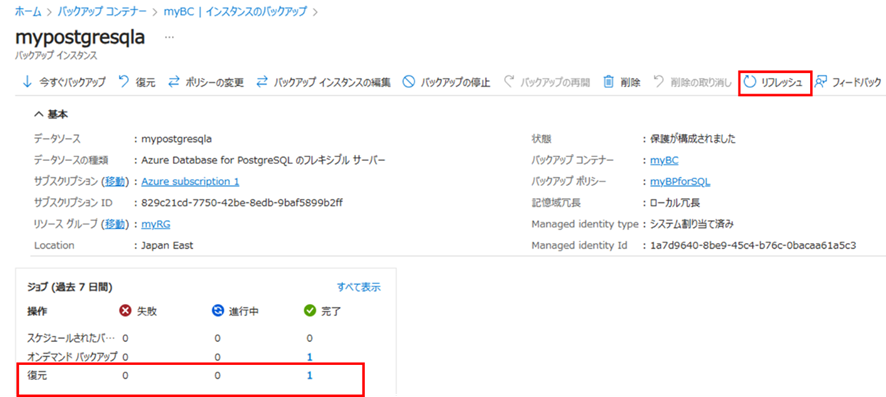Click 復元 row label in jobs table
The width and height of the screenshot is (886, 397).
[x=37, y=376]
